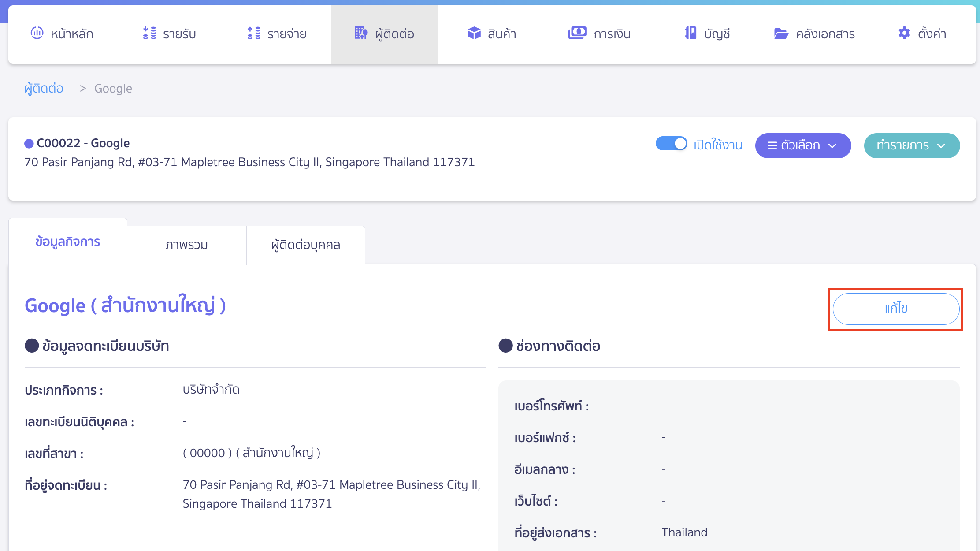Click the C00022 - Google title
Image resolution: width=980 pixels, height=551 pixels.
click(x=83, y=143)
